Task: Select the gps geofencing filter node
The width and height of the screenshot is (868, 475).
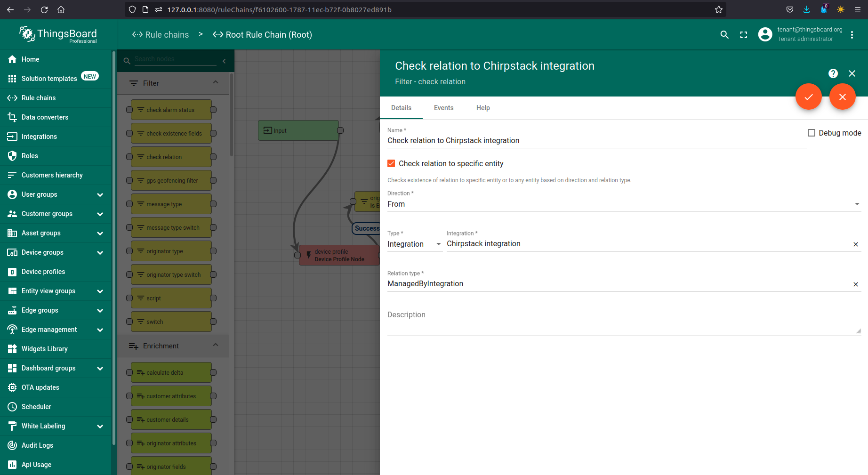Action: pyautogui.click(x=171, y=180)
